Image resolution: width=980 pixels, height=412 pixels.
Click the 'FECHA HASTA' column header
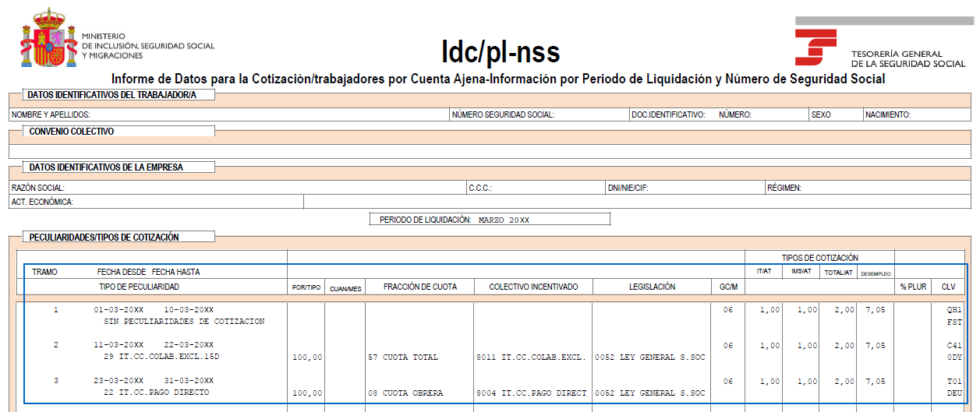[175, 273]
